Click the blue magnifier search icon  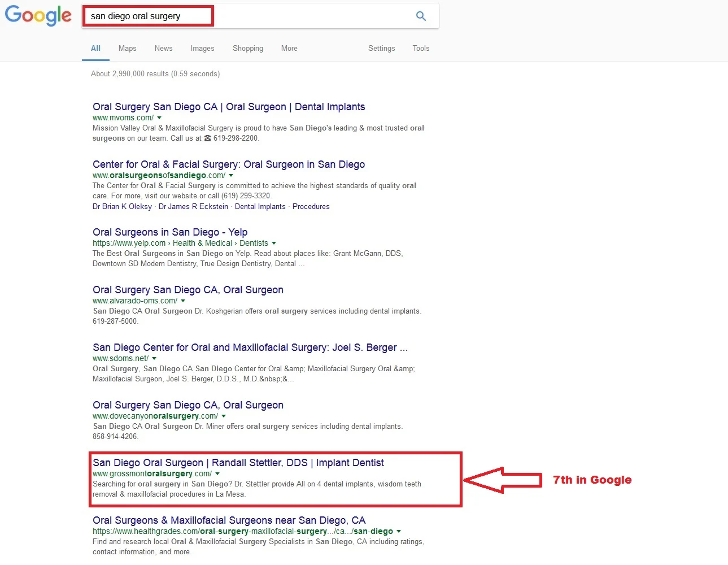coord(421,16)
